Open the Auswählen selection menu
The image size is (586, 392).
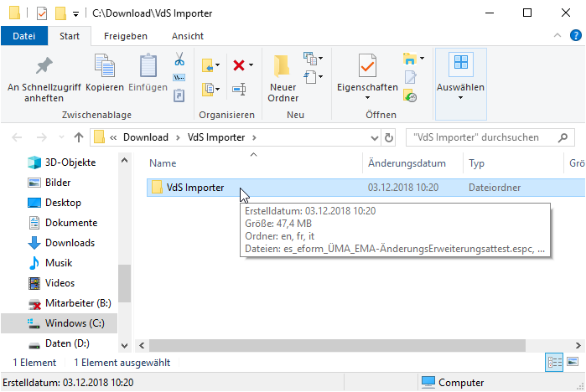coord(460,83)
